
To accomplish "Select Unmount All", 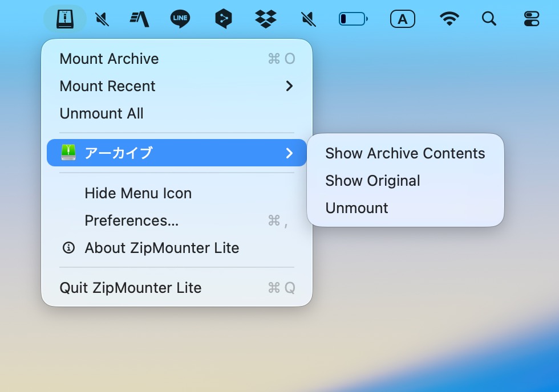I will click(102, 113).
